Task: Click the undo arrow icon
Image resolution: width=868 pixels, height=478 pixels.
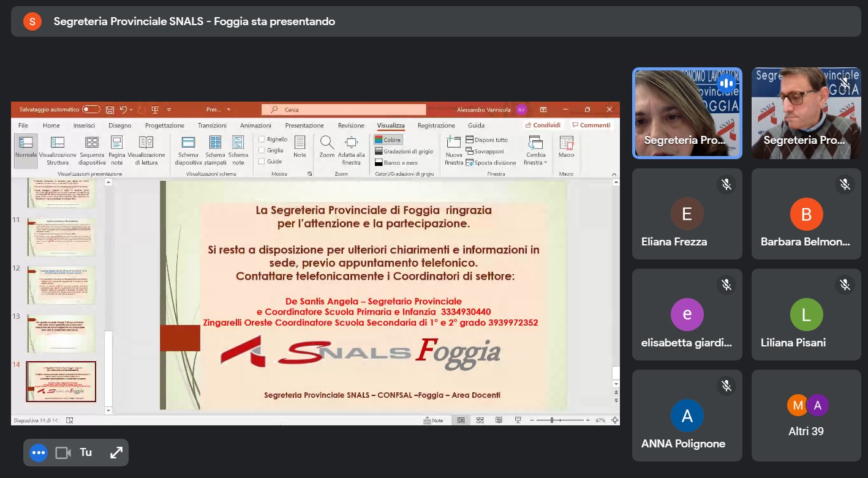Action: pyautogui.click(x=123, y=110)
